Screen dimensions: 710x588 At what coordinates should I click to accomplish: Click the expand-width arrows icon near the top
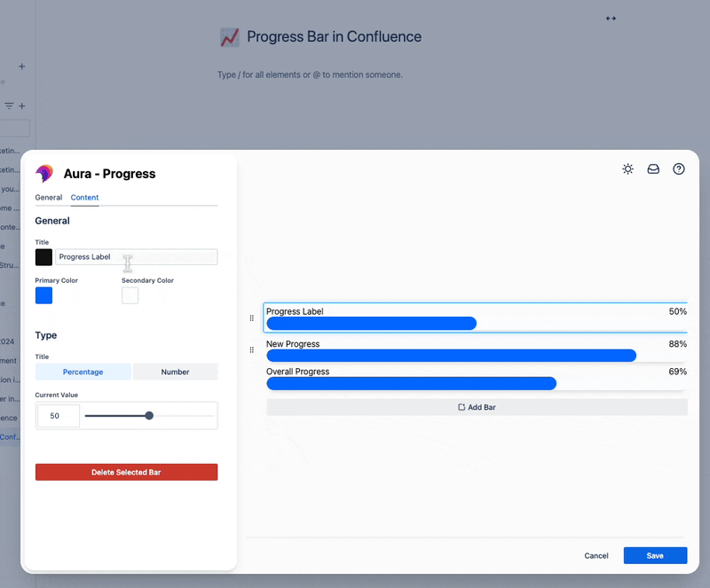(611, 18)
